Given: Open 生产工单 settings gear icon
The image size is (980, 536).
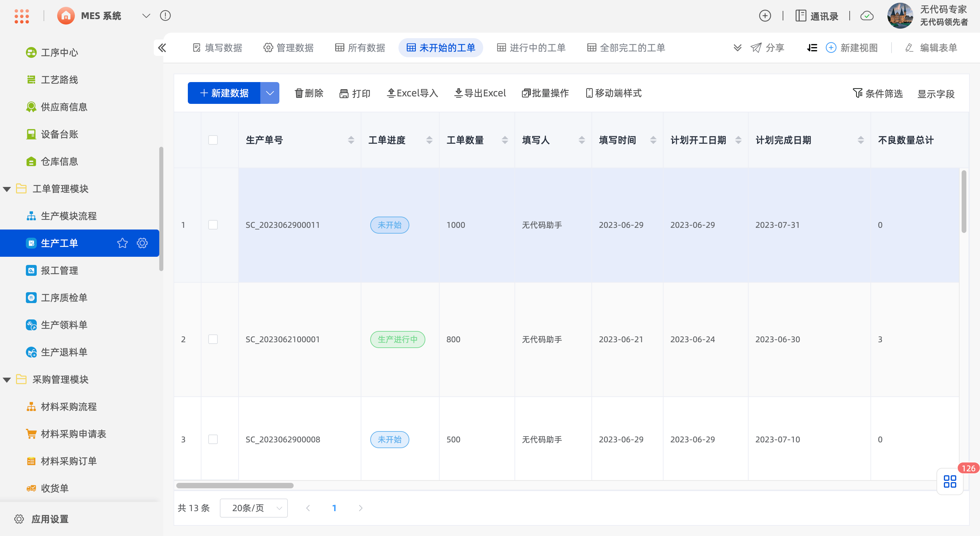Looking at the screenshot, I should tap(142, 243).
